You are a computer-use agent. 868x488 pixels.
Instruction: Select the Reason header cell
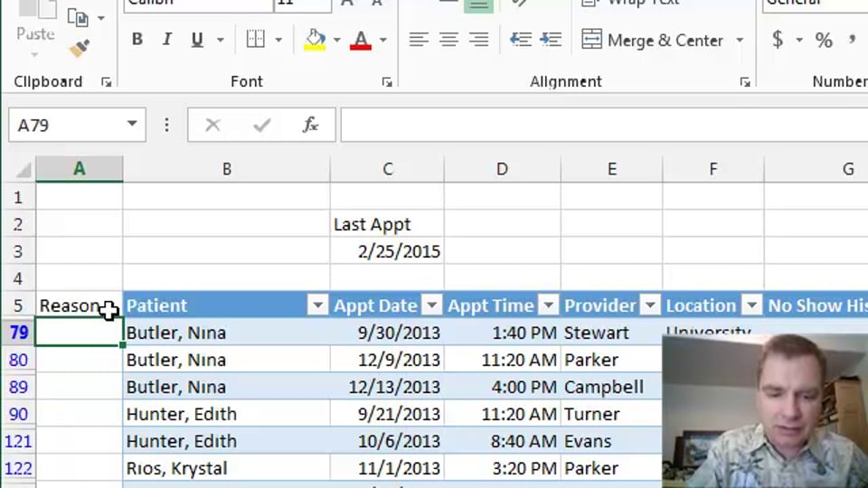point(80,305)
